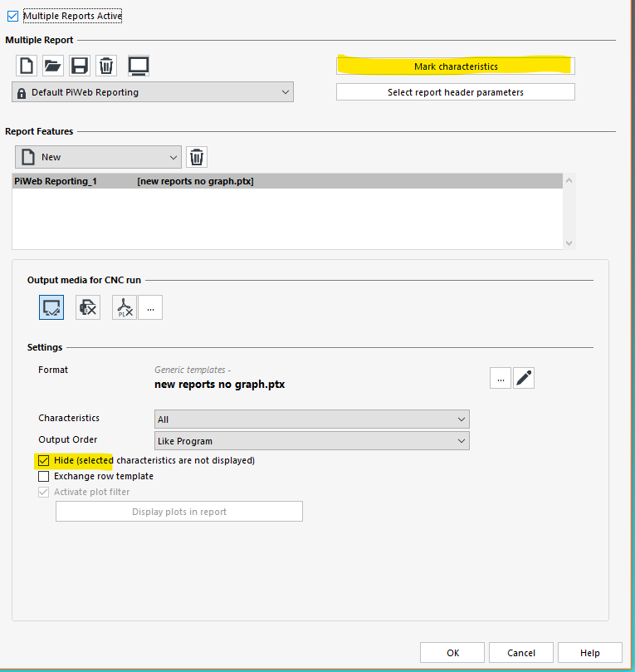
Task: Click Select report header parameters button
Action: [455, 92]
